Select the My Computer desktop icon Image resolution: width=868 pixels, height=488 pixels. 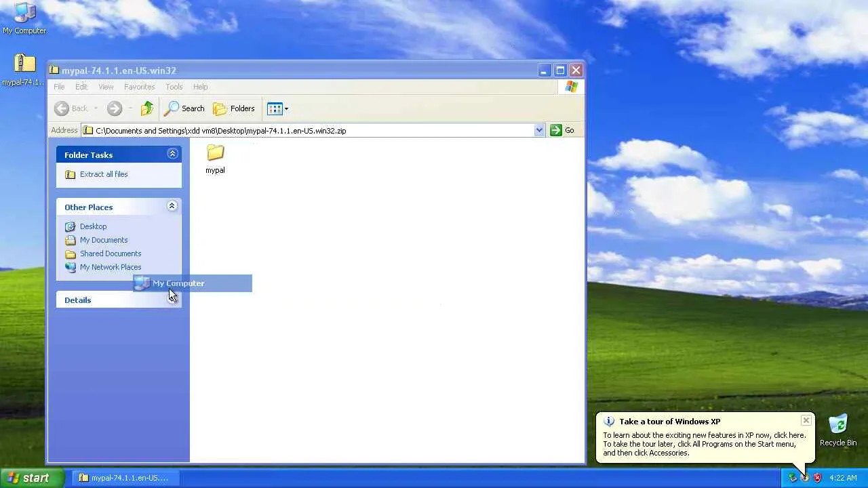coord(24,18)
